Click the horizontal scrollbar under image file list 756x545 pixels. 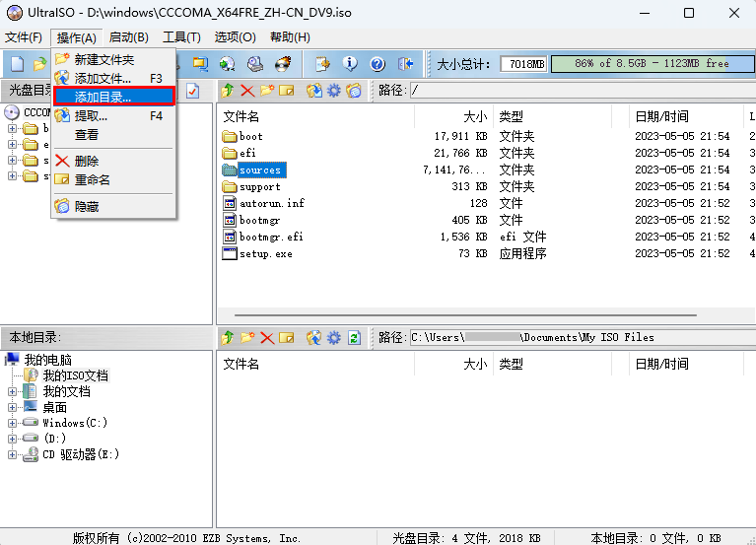click(465, 315)
